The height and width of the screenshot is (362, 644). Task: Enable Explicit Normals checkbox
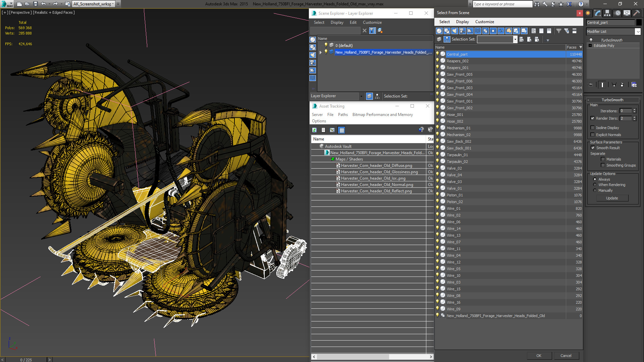tap(592, 135)
